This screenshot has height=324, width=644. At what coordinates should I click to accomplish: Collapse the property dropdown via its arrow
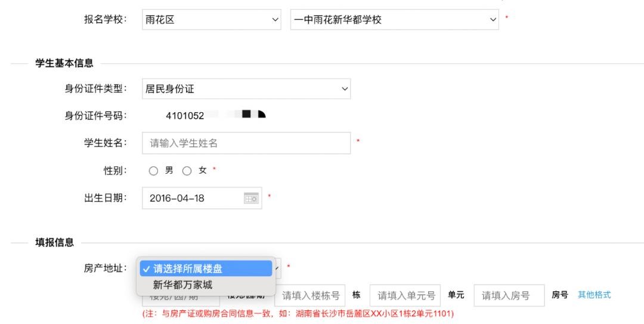[277, 269]
